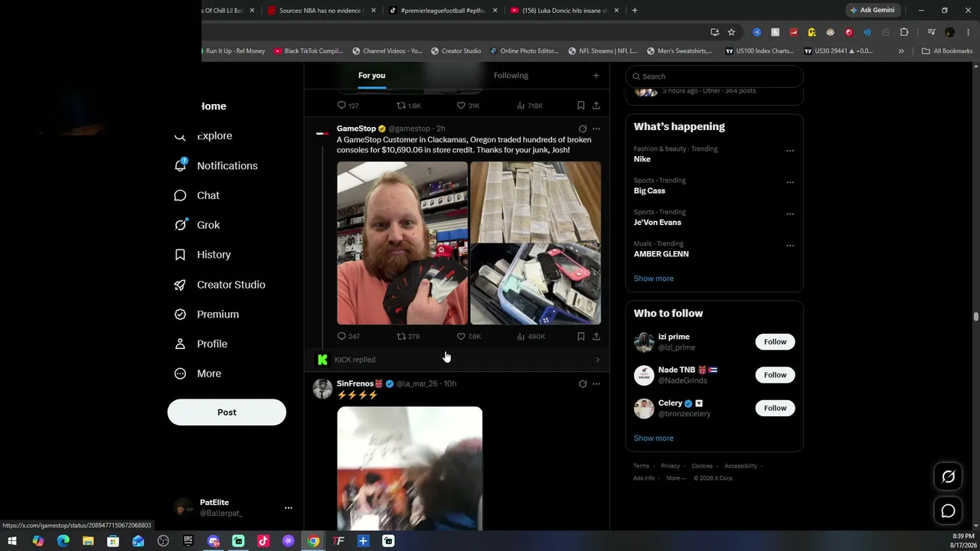
Task: Follow izi prime
Action: click(775, 342)
